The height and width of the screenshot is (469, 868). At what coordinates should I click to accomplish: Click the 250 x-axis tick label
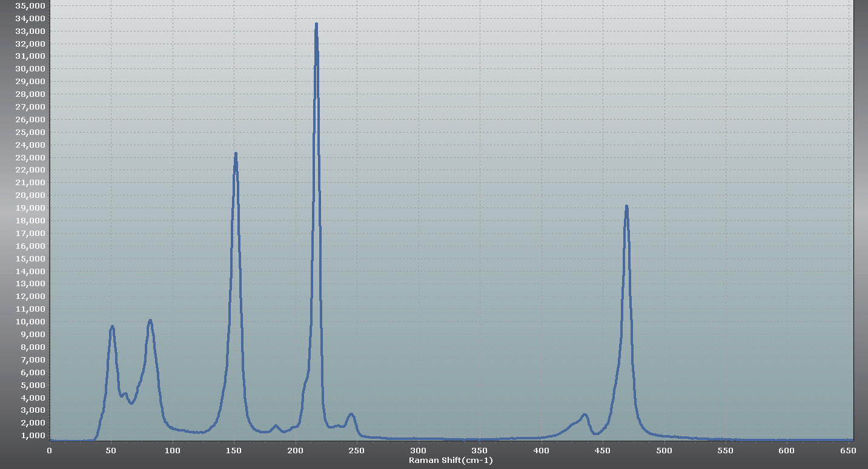click(x=357, y=451)
